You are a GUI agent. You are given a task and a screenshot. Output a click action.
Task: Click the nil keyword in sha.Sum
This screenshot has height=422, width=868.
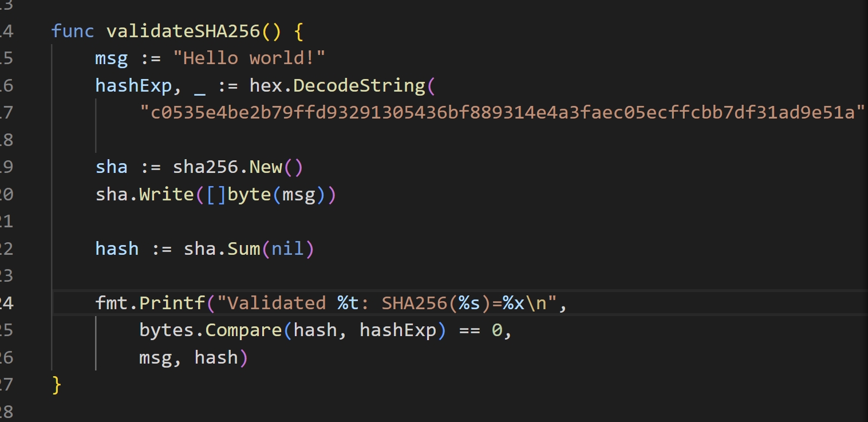click(x=289, y=249)
